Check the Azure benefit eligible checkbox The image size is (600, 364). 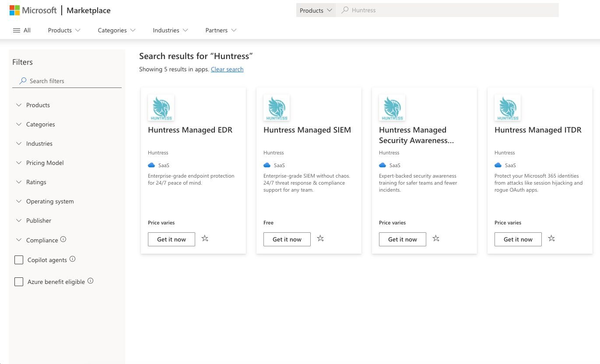19,282
